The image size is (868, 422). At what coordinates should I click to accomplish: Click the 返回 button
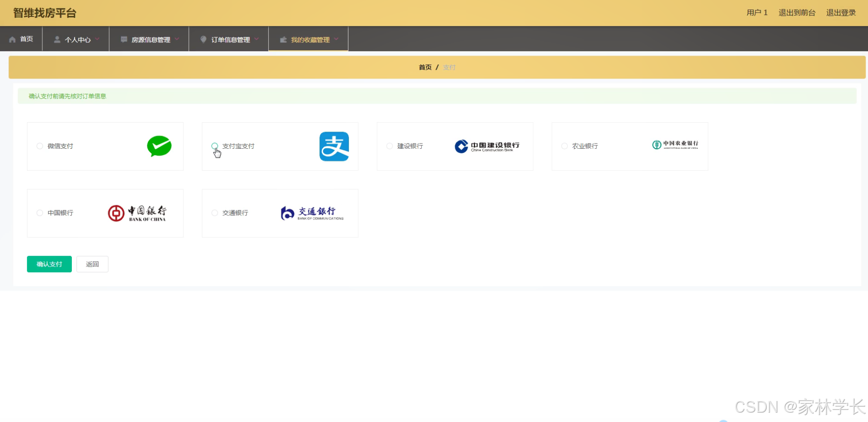92,264
